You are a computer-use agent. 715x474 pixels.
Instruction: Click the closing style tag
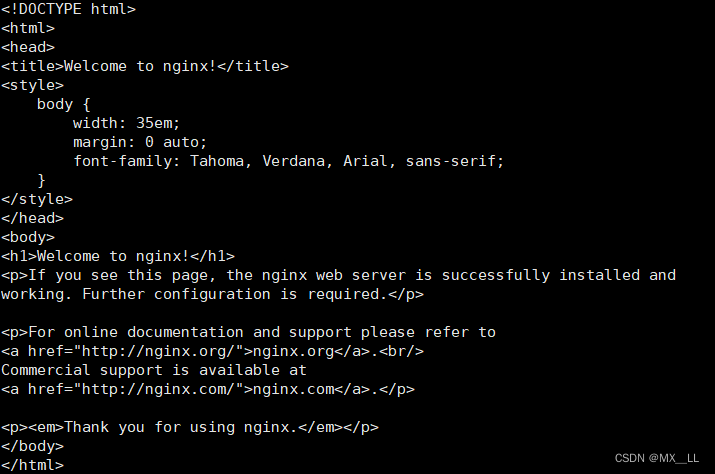pos(37,199)
